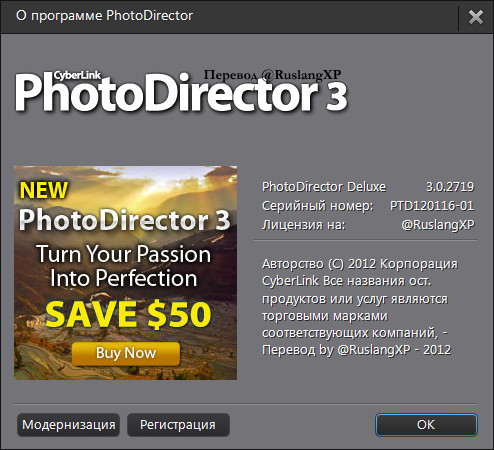This screenshot has width=494, height=450.
Task: Click the dialog title О программе PhotoDirector
Action: click(104, 16)
